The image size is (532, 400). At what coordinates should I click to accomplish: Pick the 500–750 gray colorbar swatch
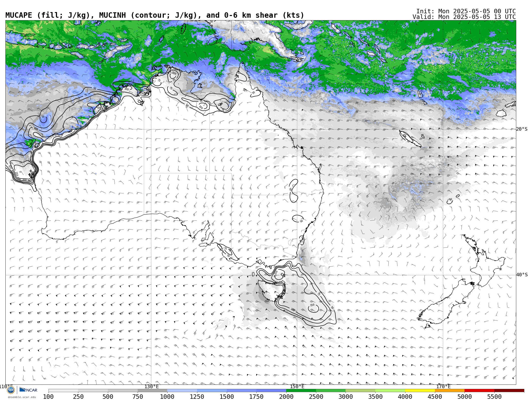[x=123, y=391]
